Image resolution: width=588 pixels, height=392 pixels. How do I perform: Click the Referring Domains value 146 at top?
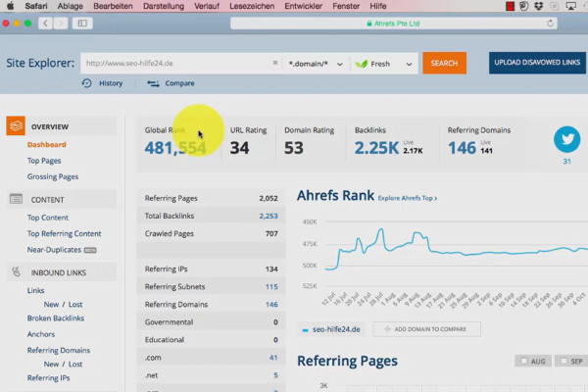click(x=462, y=148)
